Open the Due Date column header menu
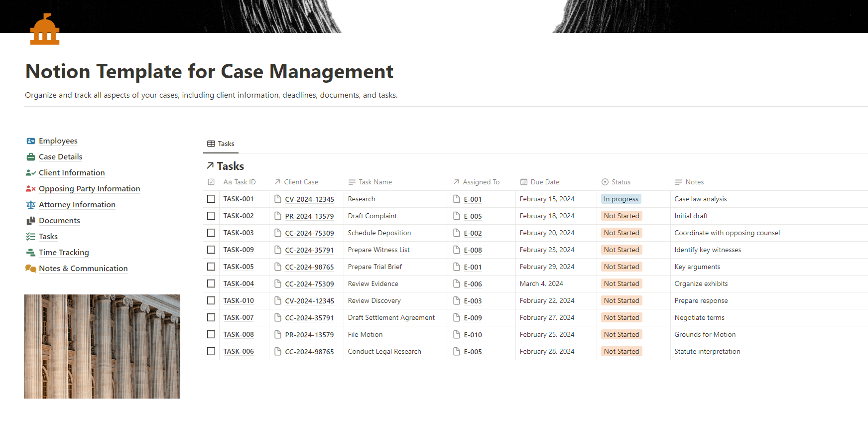The image size is (868, 423). 540,182
